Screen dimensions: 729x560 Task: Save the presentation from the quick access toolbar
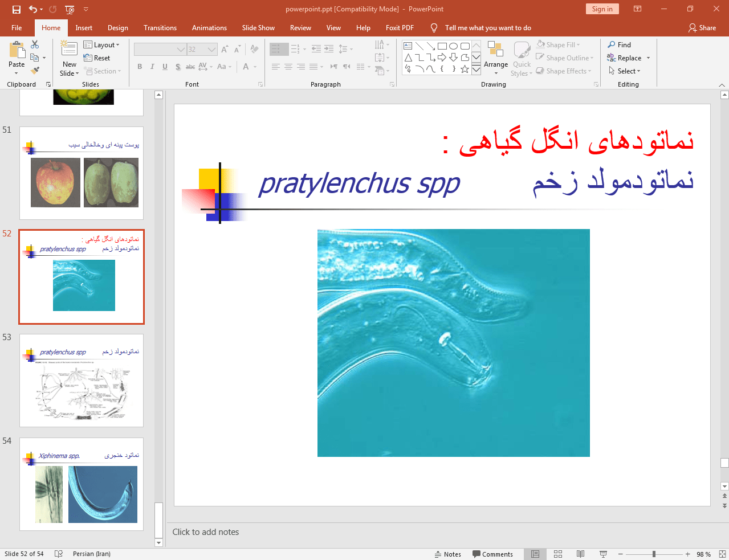(16, 9)
